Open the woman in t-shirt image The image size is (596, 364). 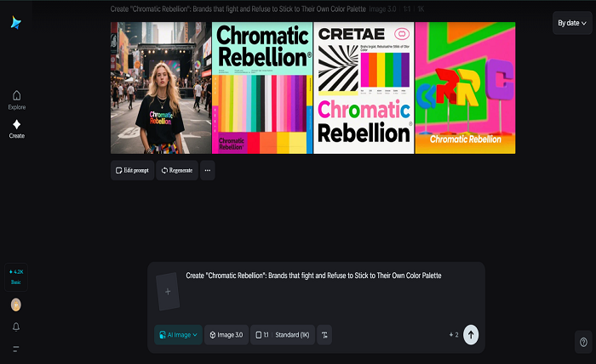(160, 88)
